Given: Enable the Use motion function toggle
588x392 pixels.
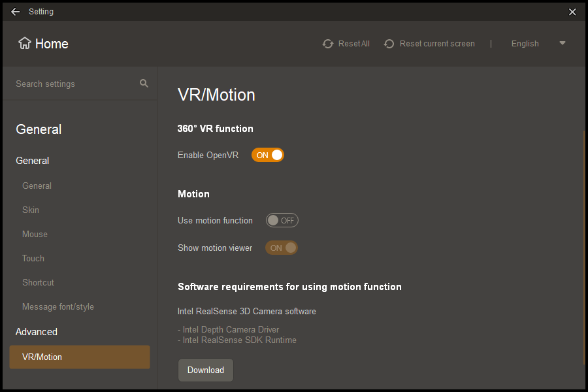Looking at the screenshot, I should point(282,220).
